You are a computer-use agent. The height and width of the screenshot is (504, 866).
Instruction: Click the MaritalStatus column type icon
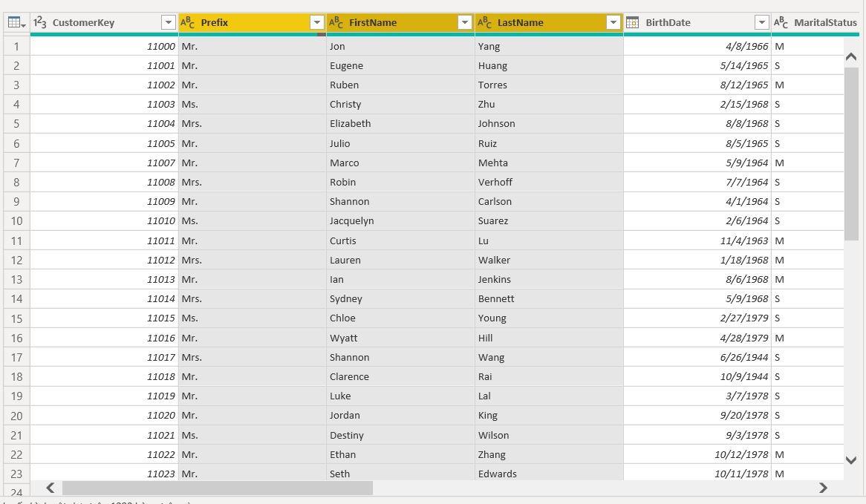pyautogui.click(x=781, y=23)
